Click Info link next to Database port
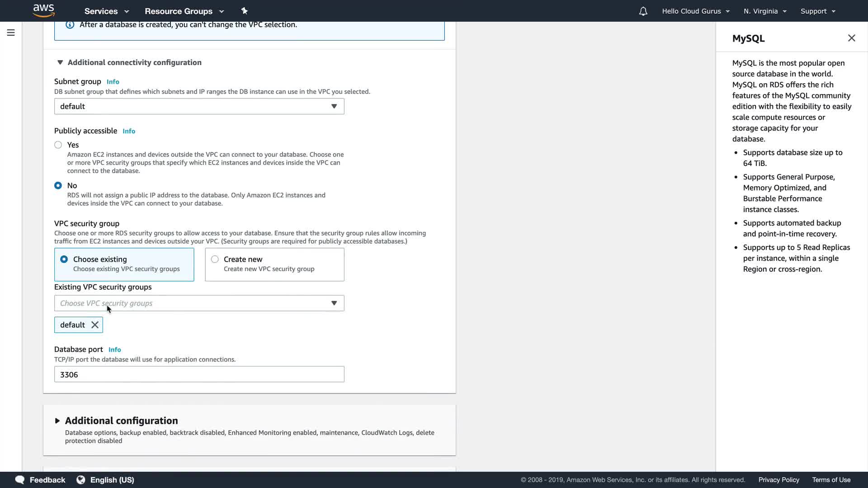 pyautogui.click(x=115, y=350)
